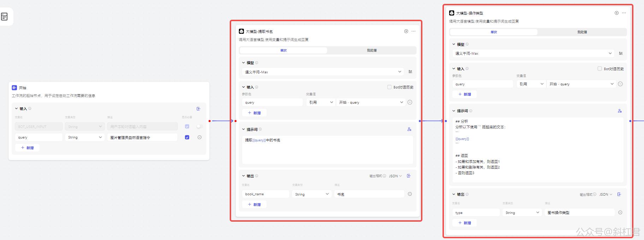Add new input with 新增 in 操作类型 node
The height and width of the screenshot is (240, 644).
click(464, 94)
